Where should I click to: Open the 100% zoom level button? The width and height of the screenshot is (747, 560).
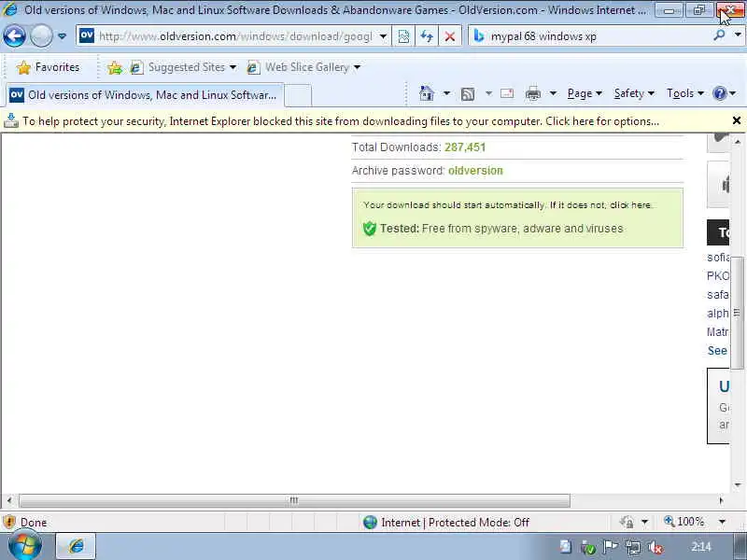684,522
